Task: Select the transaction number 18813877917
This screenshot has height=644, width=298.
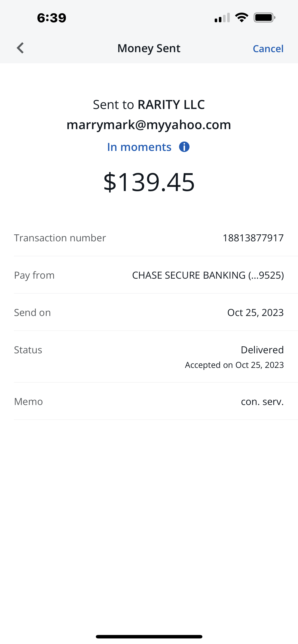Action: pos(253,238)
